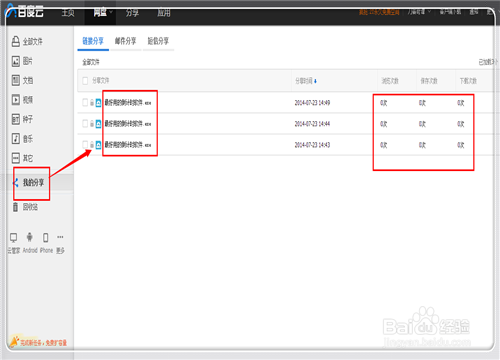Click share time 2014-07-23 14:44
Image resolution: width=500 pixels, height=360 pixels.
click(312, 124)
